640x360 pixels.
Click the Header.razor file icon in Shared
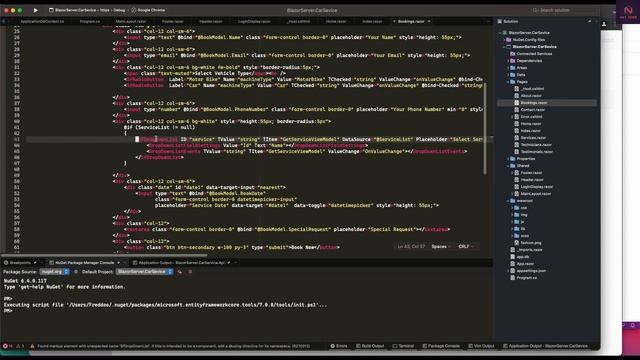pos(517,180)
